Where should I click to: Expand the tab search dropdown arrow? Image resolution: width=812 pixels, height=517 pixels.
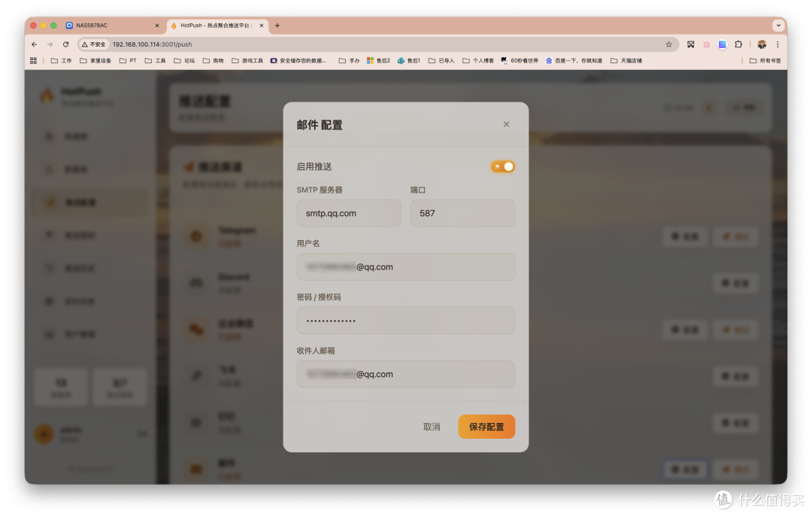click(x=778, y=26)
